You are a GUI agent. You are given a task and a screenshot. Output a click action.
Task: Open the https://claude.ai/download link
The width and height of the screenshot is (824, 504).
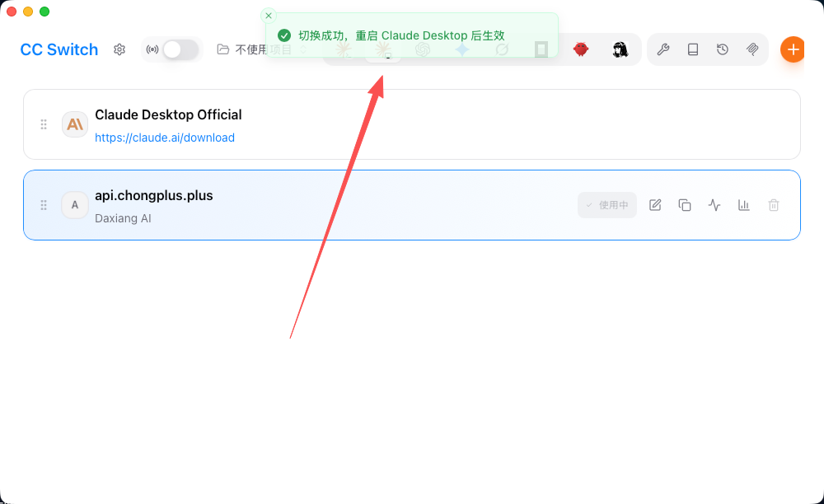pos(165,138)
